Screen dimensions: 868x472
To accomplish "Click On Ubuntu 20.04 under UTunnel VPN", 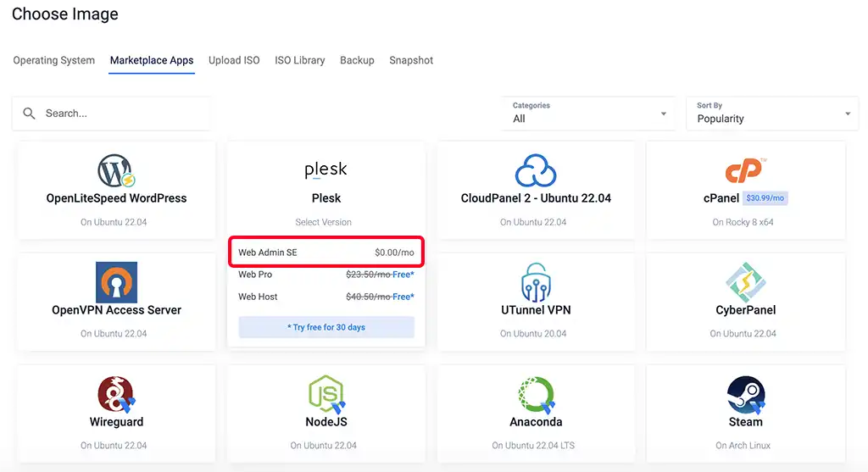I will pos(533,334).
